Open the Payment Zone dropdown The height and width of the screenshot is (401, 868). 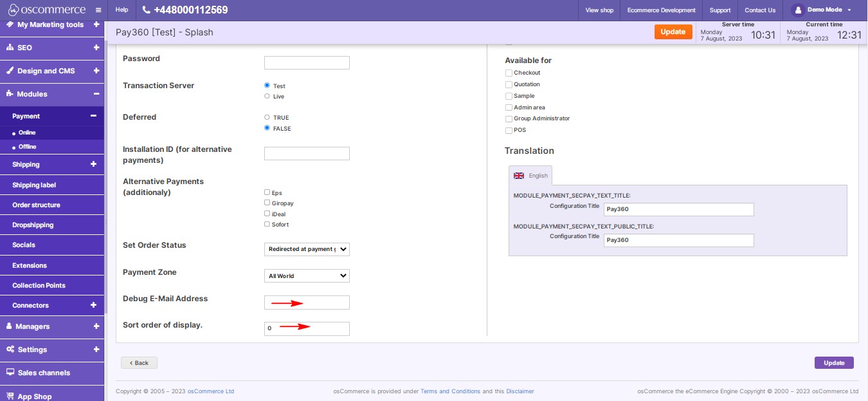[307, 275]
